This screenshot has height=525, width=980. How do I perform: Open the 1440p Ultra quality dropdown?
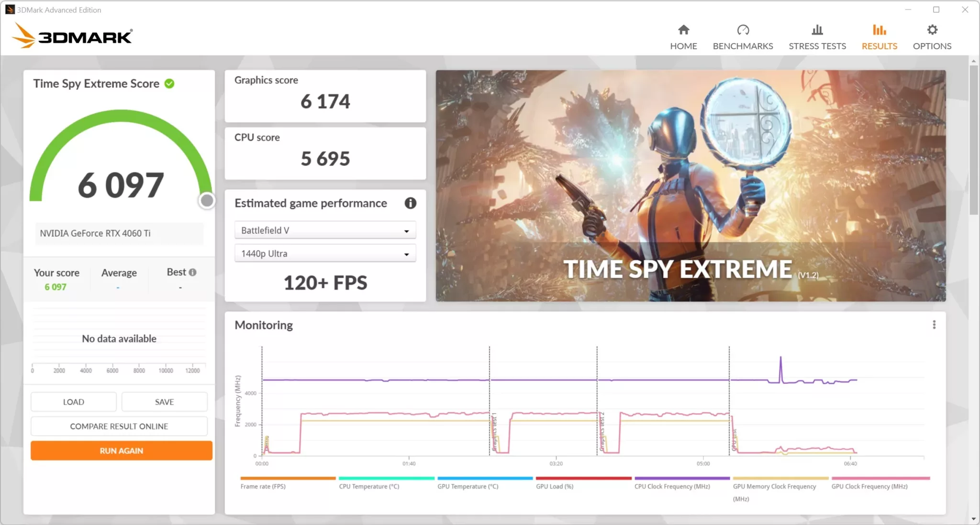click(324, 253)
